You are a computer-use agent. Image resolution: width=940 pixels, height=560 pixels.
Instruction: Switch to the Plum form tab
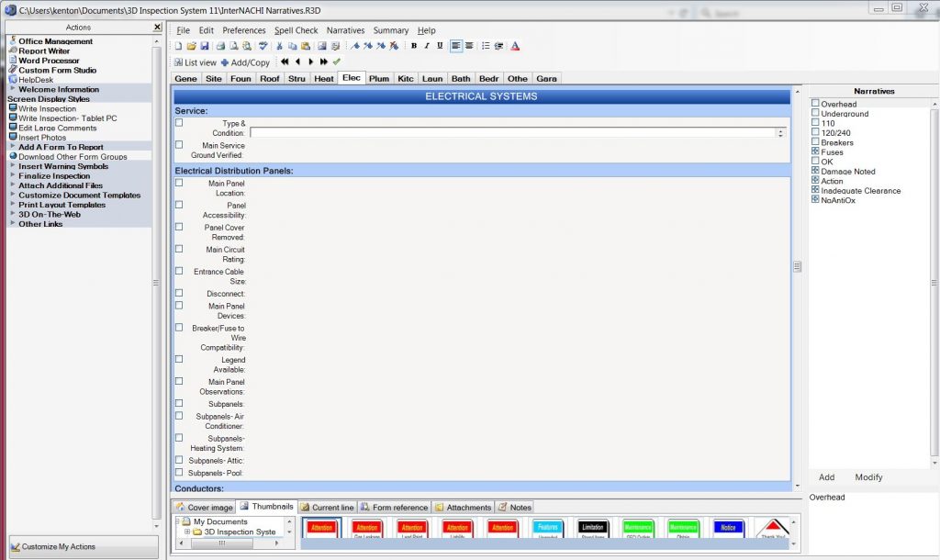[x=379, y=78]
